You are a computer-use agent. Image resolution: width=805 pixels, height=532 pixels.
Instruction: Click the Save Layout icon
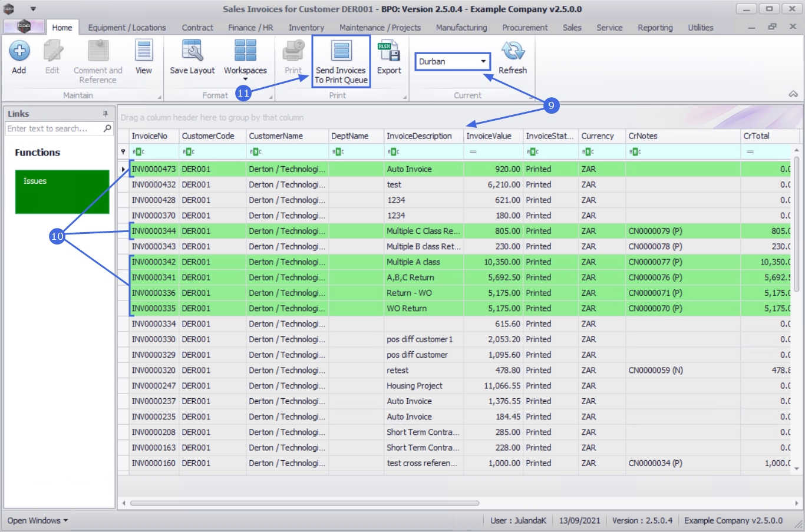pos(192,51)
